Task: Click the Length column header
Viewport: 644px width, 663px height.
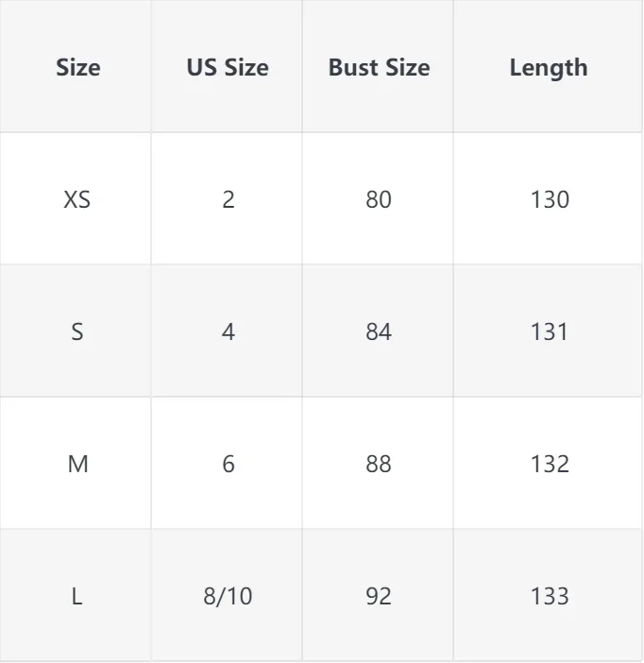Action: (549, 68)
